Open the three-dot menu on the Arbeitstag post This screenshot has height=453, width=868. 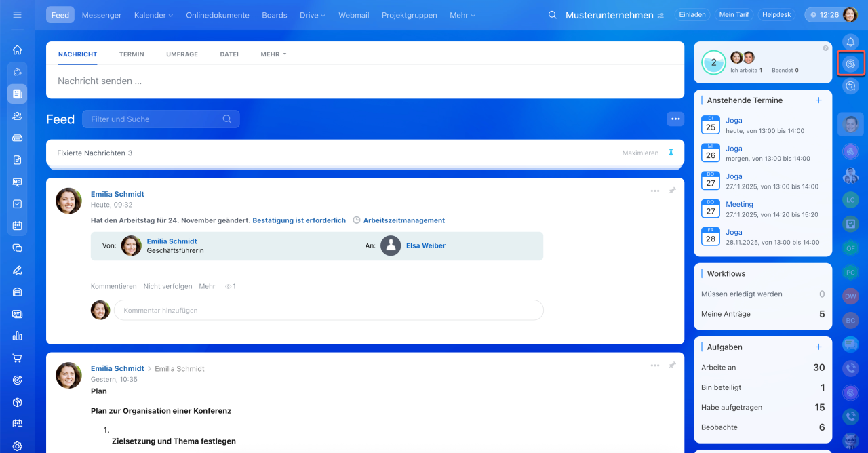655,191
